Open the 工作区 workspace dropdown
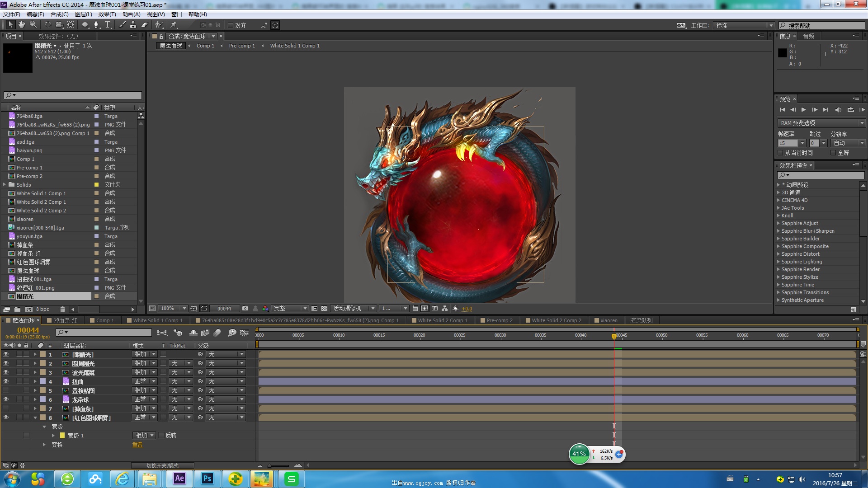The image size is (868, 488). [744, 26]
